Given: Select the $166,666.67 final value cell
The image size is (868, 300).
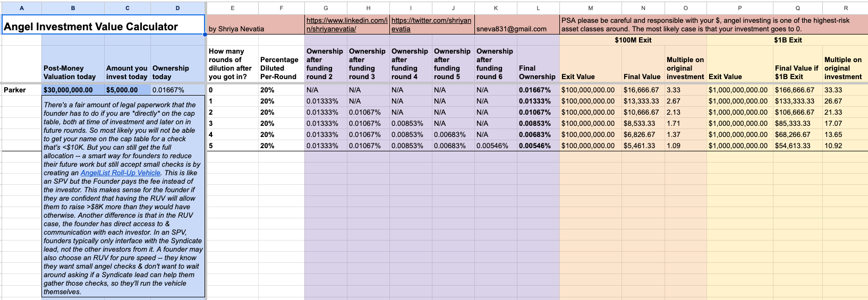Looking at the screenshot, I should point(798,90).
